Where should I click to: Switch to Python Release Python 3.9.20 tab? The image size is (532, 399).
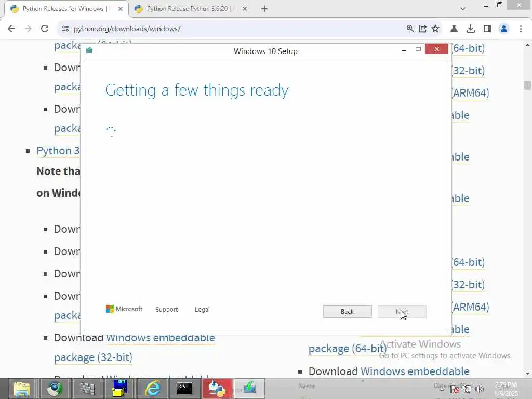click(x=187, y=9)
